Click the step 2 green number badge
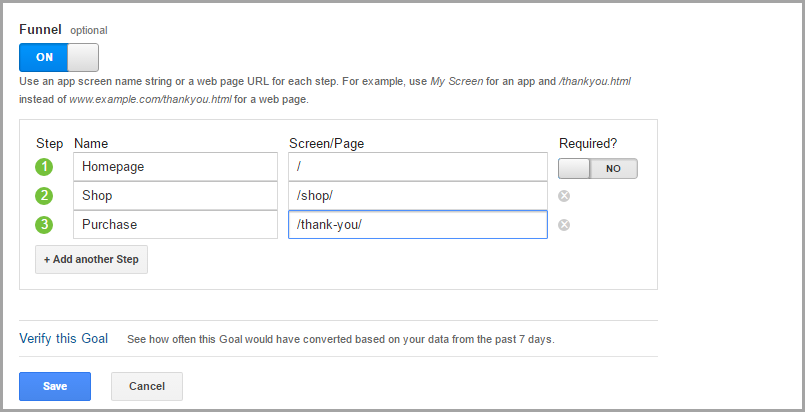This screenshot has height=412, width=805. click(x=44, y=196)
